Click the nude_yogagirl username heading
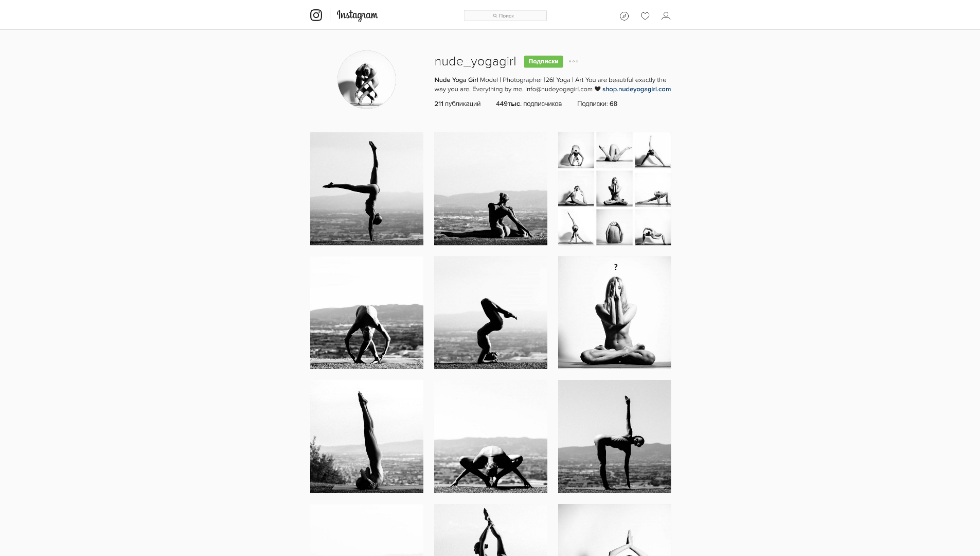This screenshot has height=556, width=980. click(x=475, y=61)
